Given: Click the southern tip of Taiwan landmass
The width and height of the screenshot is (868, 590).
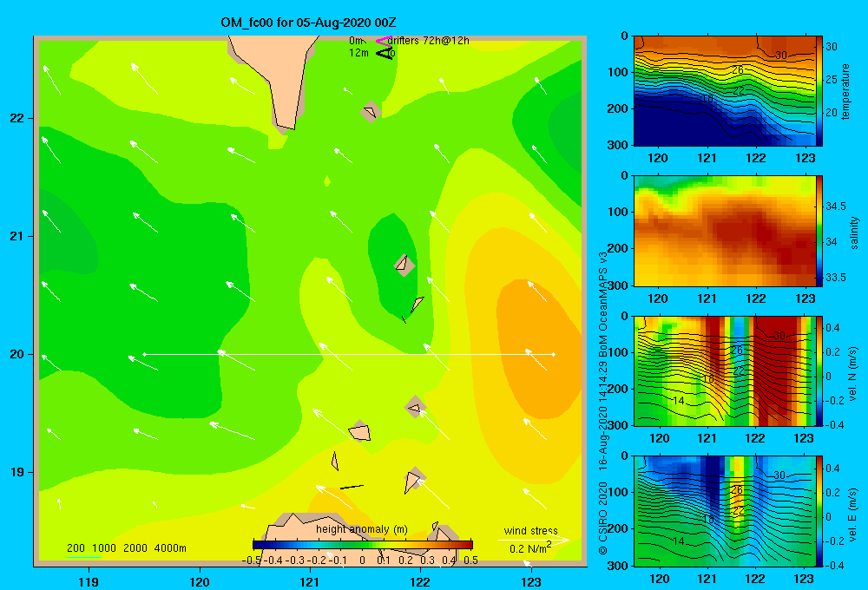Looking at the screenshot, I should pos(285,125).
